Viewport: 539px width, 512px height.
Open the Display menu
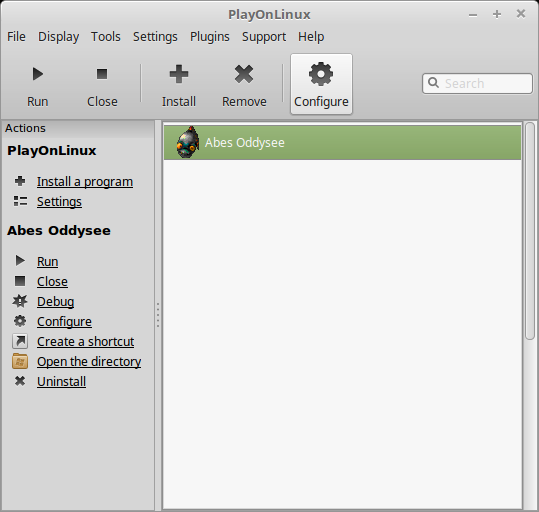58,36
